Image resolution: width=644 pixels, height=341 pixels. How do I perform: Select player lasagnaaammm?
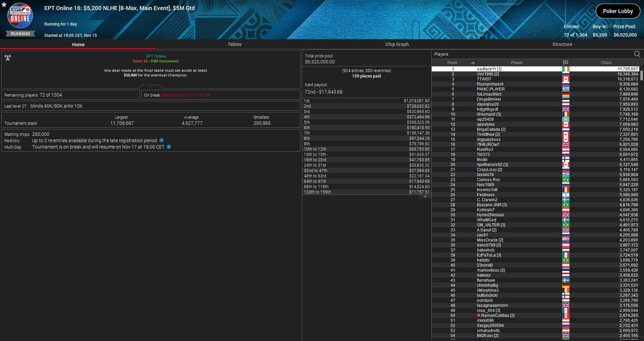(535, 305)
